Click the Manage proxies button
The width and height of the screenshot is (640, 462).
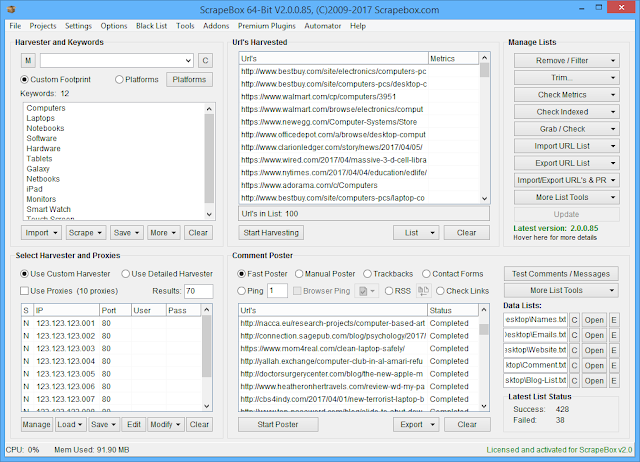coord(36,424)
